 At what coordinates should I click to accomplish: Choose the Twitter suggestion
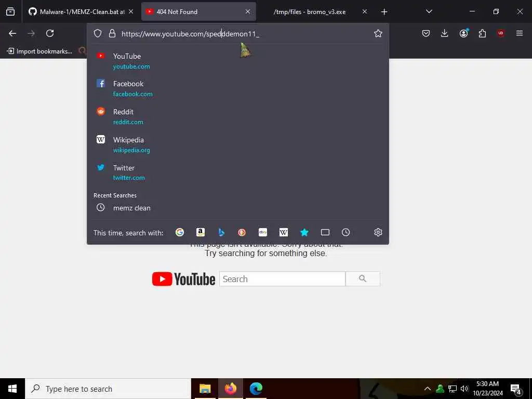click(x=238, y=172)
